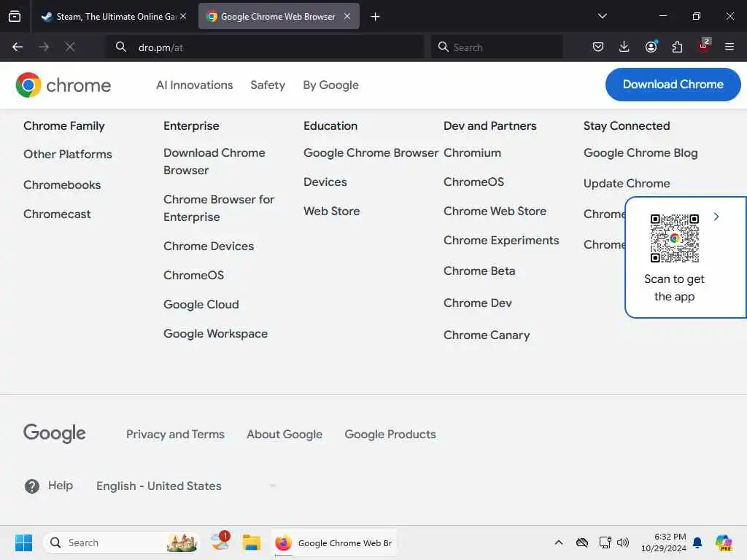Open the Update Chrome link
This screenshot has width=747, height=560.
tap(627, 183)
